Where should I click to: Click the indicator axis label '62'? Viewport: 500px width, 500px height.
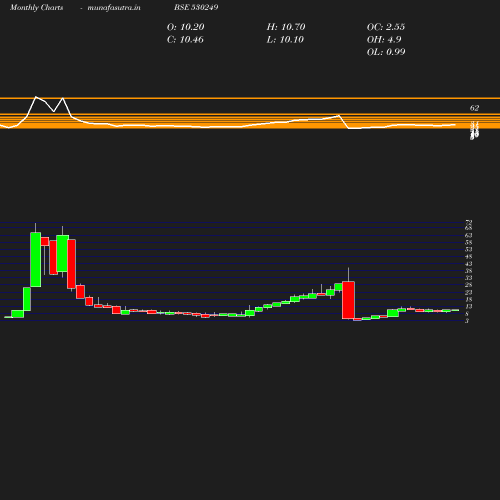[x=474, y=108]
